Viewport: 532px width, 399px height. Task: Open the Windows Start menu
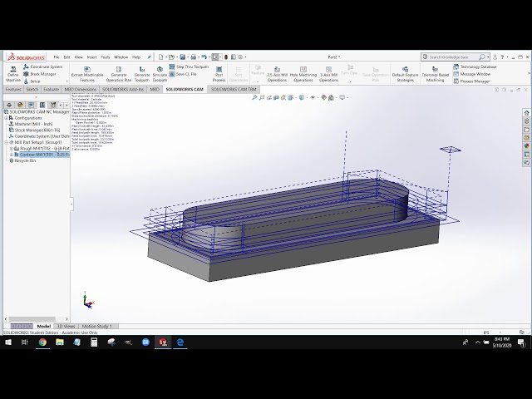point(8,342)
